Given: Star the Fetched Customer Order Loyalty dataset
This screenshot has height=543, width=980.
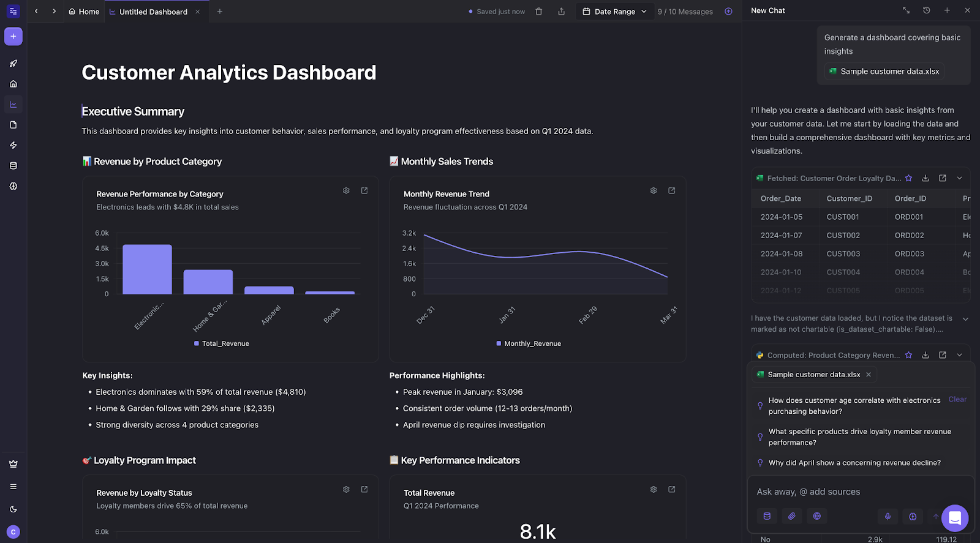Looking at the screenshot, I should pyautogui.click(x=909, y=178).
